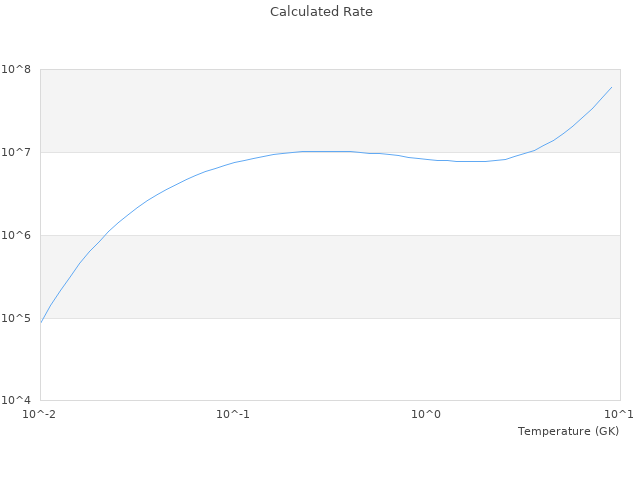
Task: Click the "Calculated Rate" chart title
Action: click(x=320, y=12)
